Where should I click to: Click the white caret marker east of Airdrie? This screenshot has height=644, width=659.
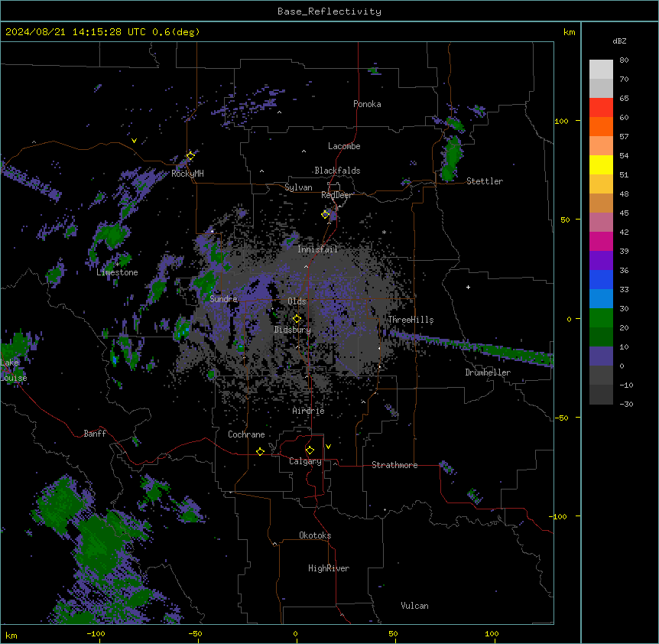[364, 402]
